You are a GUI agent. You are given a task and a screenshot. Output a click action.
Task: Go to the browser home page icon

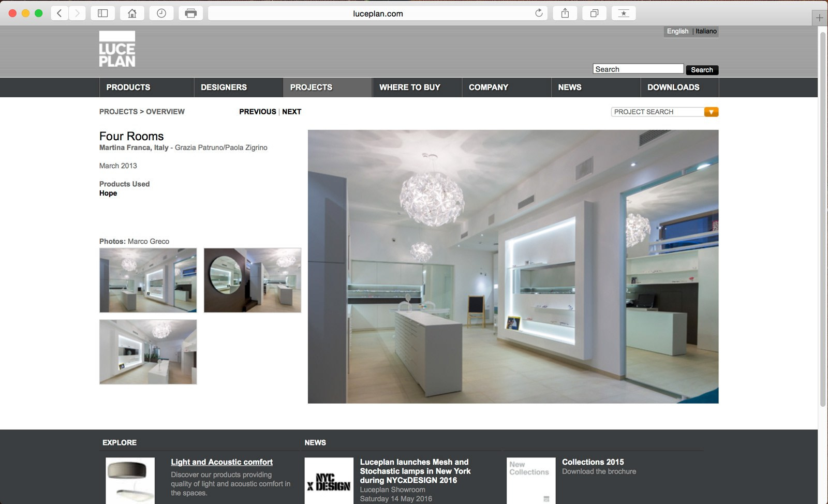tap(132, 13)
